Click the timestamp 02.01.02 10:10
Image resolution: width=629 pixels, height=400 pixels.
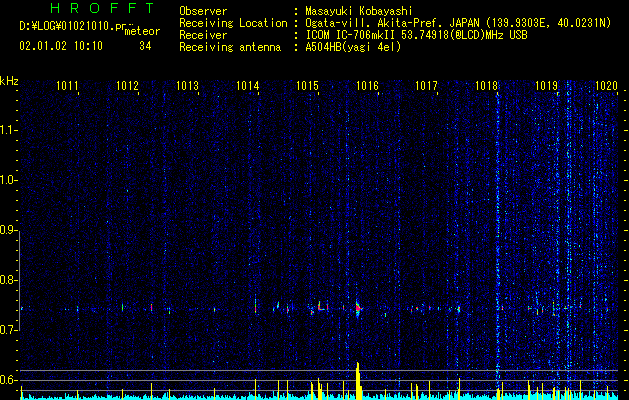coord(61,46)
